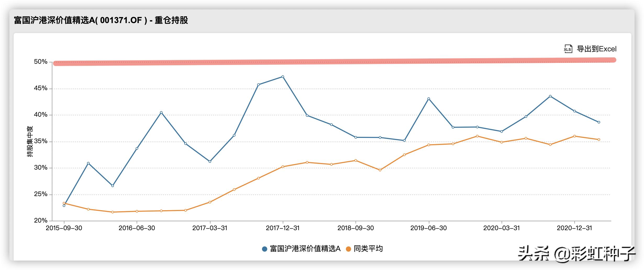Image resolution: width=644 pixels, height=270 pixels.
Task: Select the orange data point at 2017-12-31
Action: tap(283, 167)
